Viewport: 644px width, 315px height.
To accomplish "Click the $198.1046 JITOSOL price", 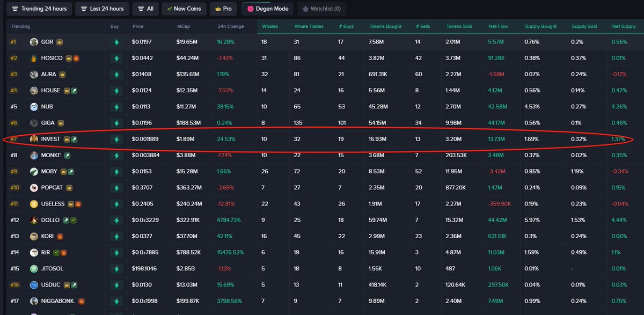I will click(x=144, y=269).
